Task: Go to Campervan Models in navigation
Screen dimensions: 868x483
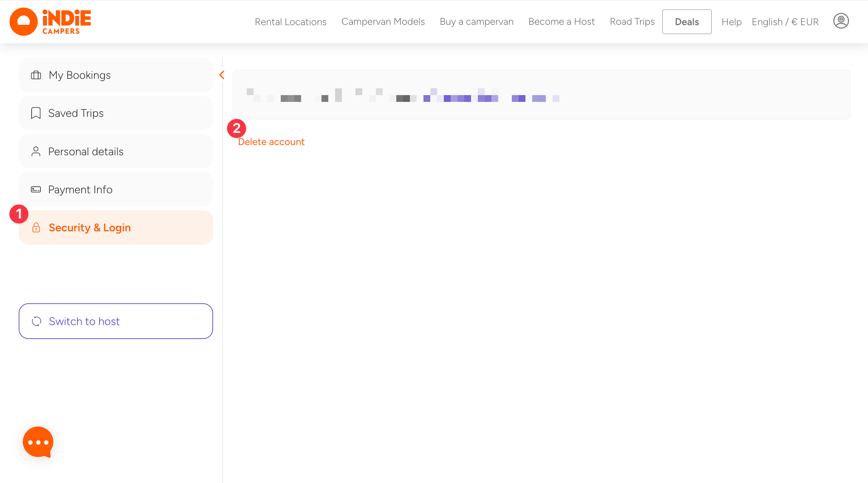Action: point(383,22)
